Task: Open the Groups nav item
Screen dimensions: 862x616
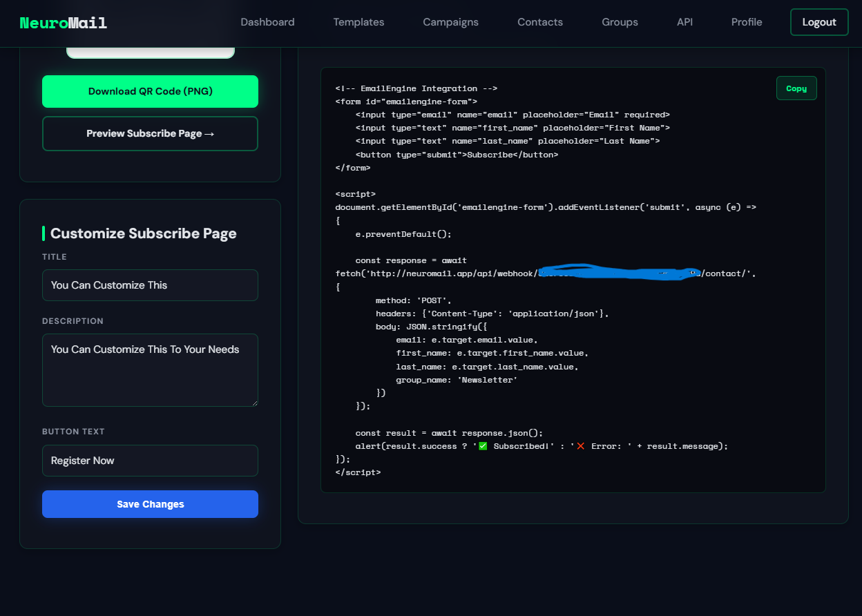Action: click(620, 22)
